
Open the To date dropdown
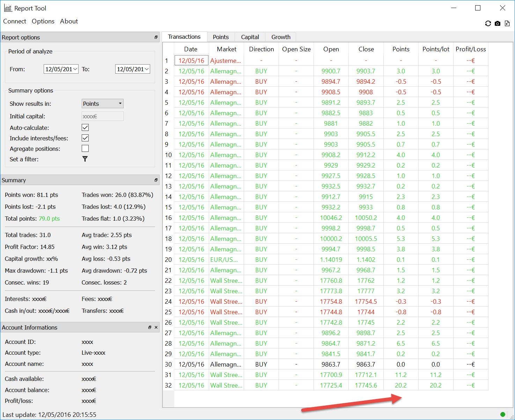coord(147,69)
